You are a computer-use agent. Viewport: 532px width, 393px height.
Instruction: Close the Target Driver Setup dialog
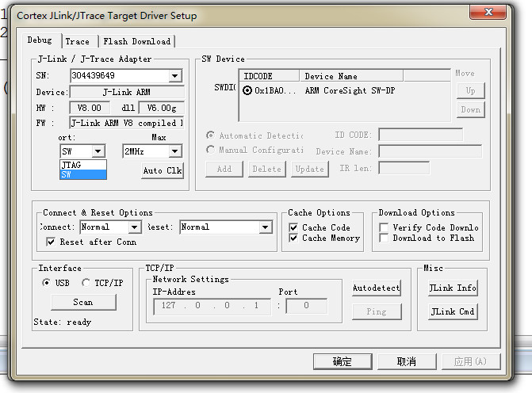[x=488, y=12]
